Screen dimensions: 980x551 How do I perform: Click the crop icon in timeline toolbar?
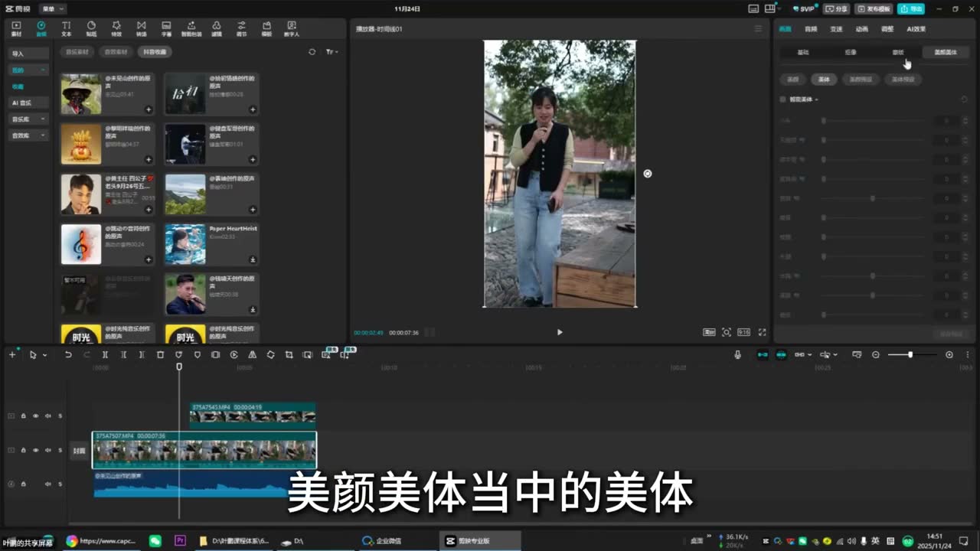pos(289,354)
